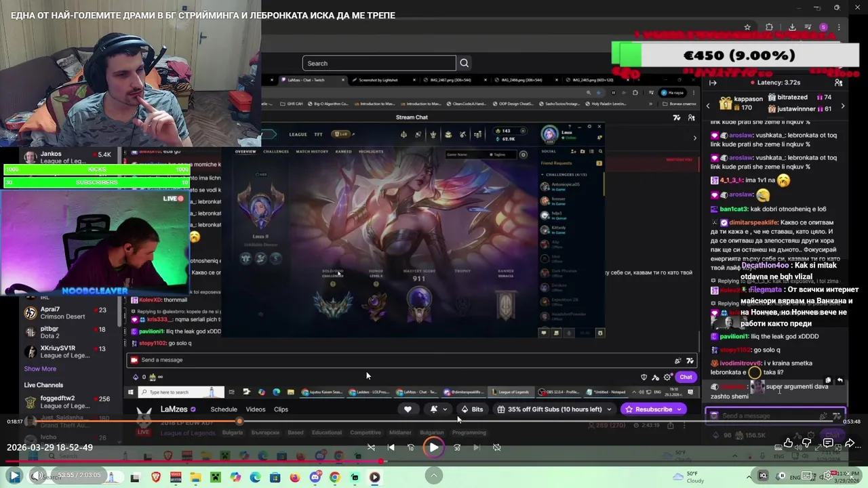This screenshot has width=868, height=488.
Task: Click the Bits button
Action: (x=471, y=409)
